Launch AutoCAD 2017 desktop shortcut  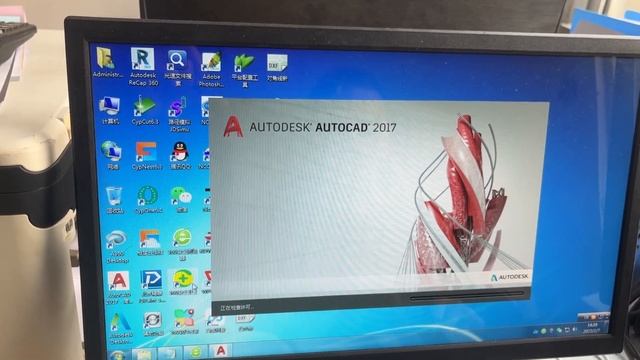coord(119,287)
